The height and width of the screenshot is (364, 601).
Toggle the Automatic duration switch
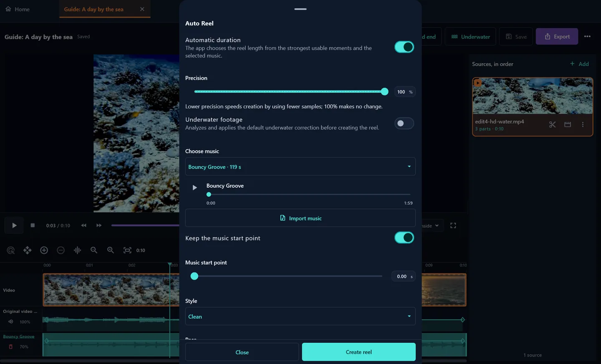point(404,47)
